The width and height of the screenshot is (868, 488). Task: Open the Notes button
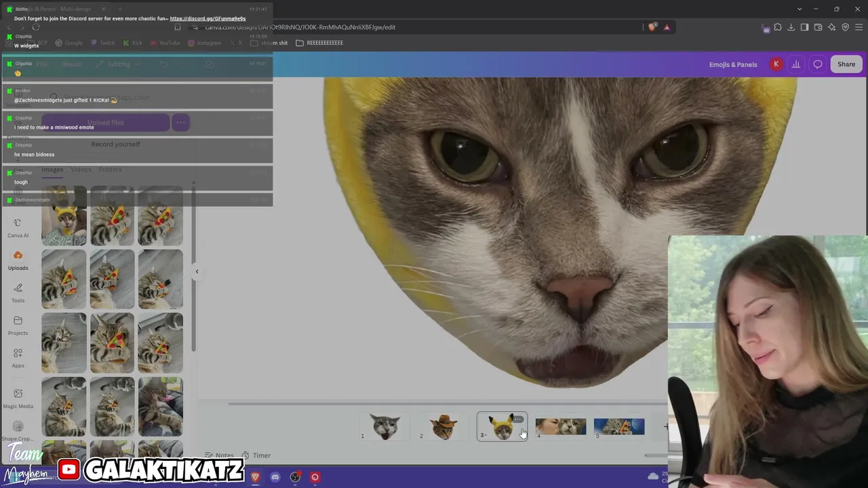pyautogui.click(x=220, y=455)
